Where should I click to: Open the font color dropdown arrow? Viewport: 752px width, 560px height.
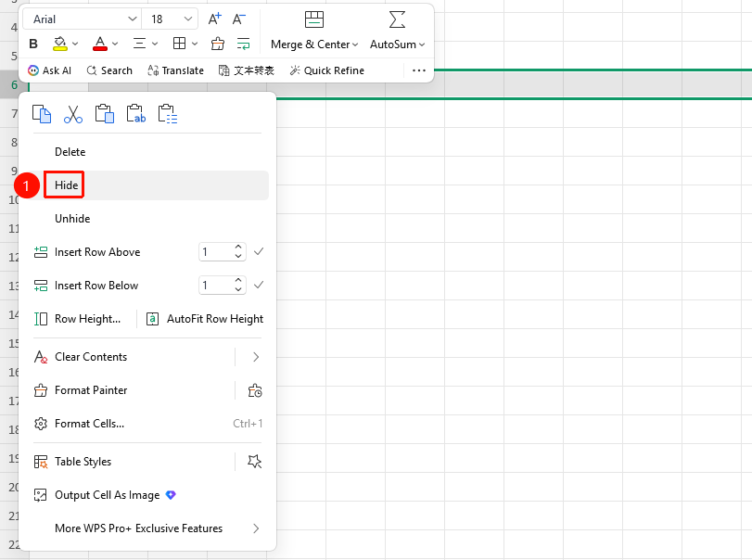(115, 45)
